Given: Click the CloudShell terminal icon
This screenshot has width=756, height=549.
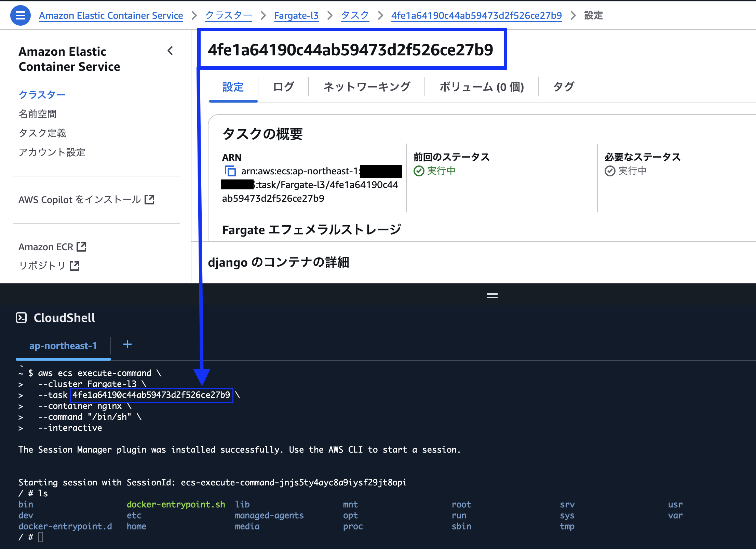Looking at the screenshot, I should pos(21,318).
